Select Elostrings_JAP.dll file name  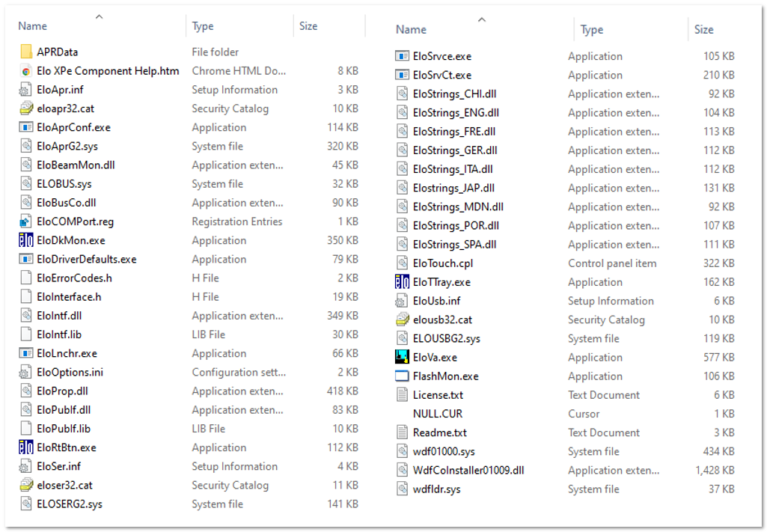pos(453,189)
